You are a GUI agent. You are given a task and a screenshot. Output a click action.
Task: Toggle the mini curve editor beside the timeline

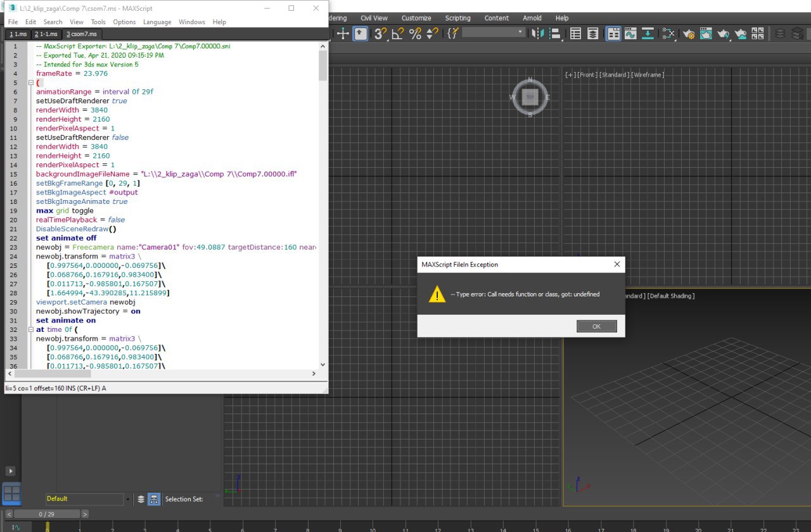15,527
